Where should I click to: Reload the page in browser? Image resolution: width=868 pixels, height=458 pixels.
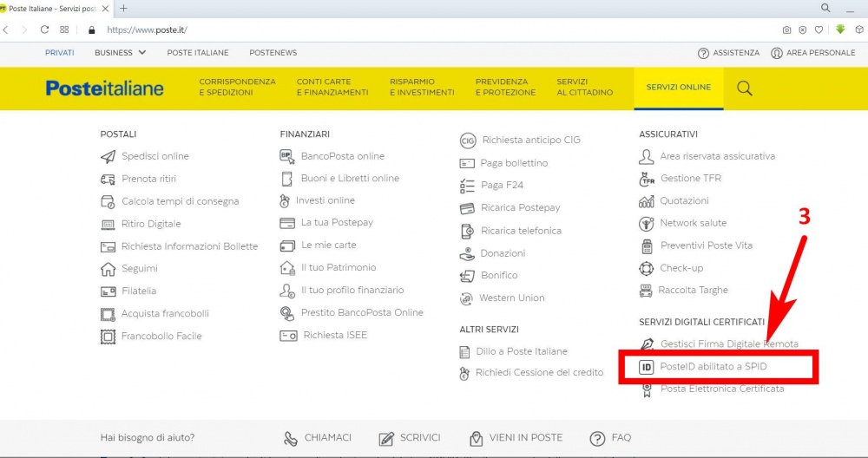45,29
